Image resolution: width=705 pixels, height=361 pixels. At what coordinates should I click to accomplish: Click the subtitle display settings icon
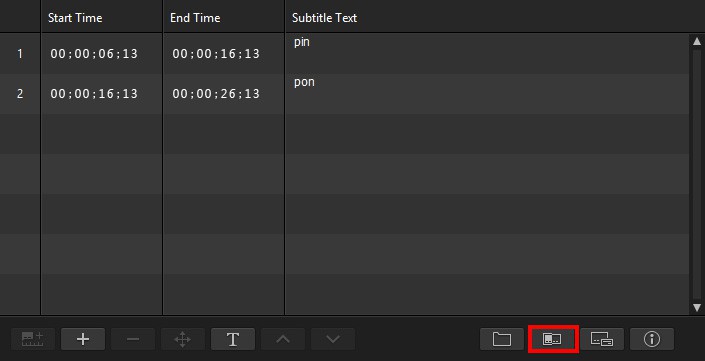coord(602,339)
